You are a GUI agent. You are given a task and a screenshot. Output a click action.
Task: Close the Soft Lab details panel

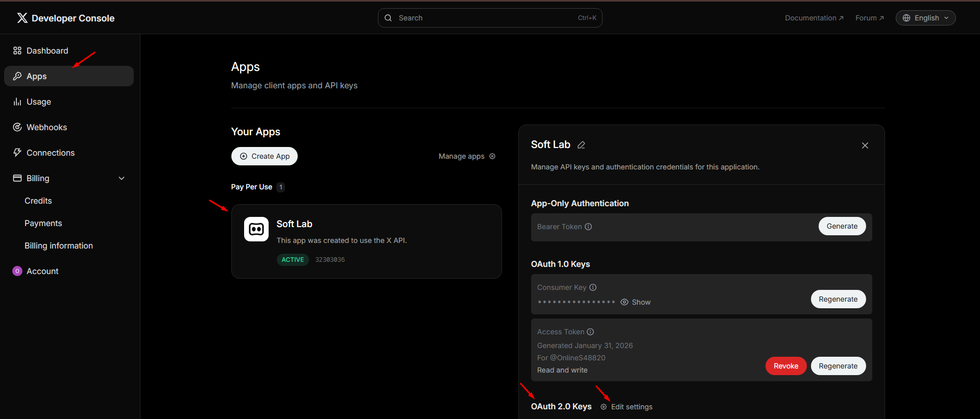865,145
